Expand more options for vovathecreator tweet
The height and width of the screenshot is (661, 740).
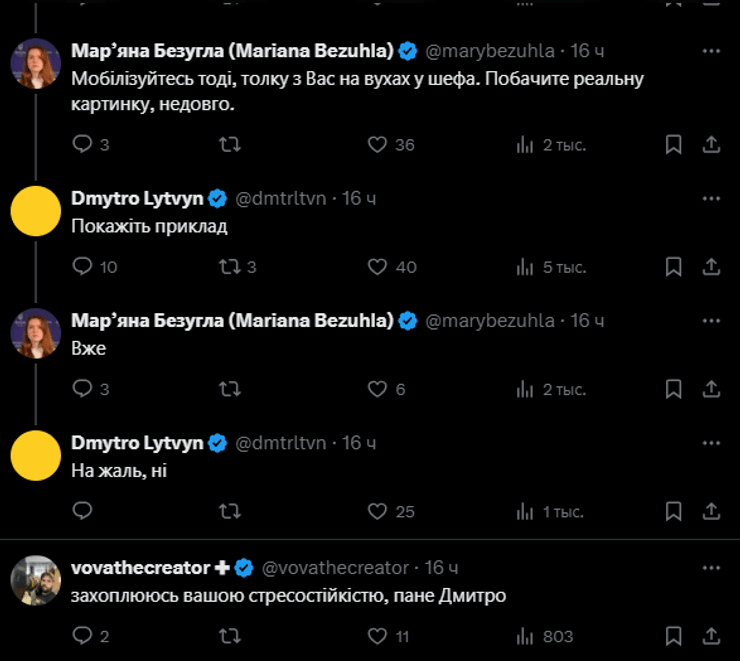click(711, 567)
